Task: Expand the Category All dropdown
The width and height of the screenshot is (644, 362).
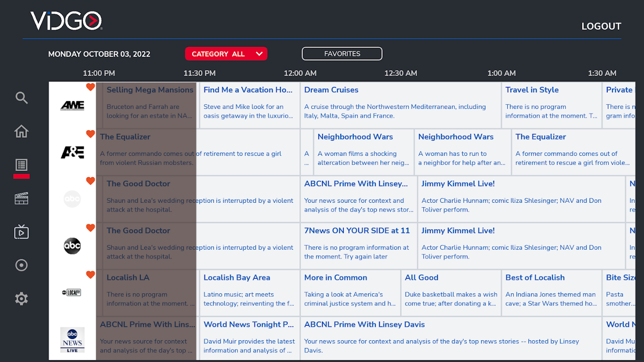Action: click(x=226, y=54)
